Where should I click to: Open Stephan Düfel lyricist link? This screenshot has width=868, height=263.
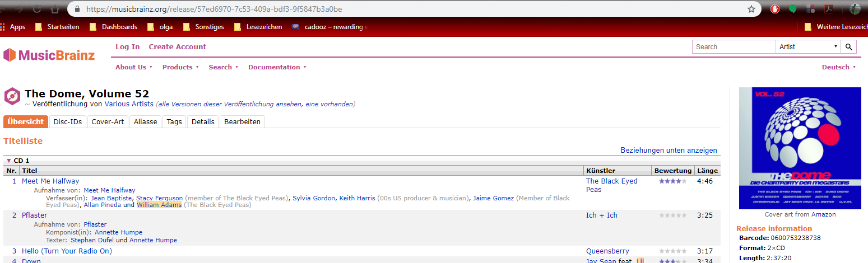(92, 240)
